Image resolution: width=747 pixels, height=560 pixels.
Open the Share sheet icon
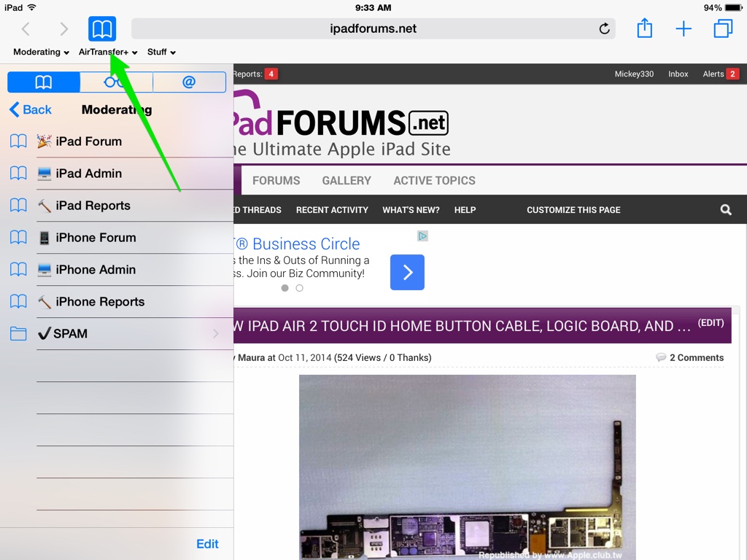tap(645, 28)
